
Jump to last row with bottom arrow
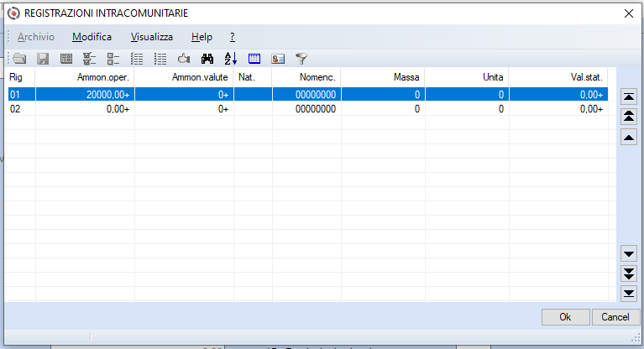click(629, 293)
